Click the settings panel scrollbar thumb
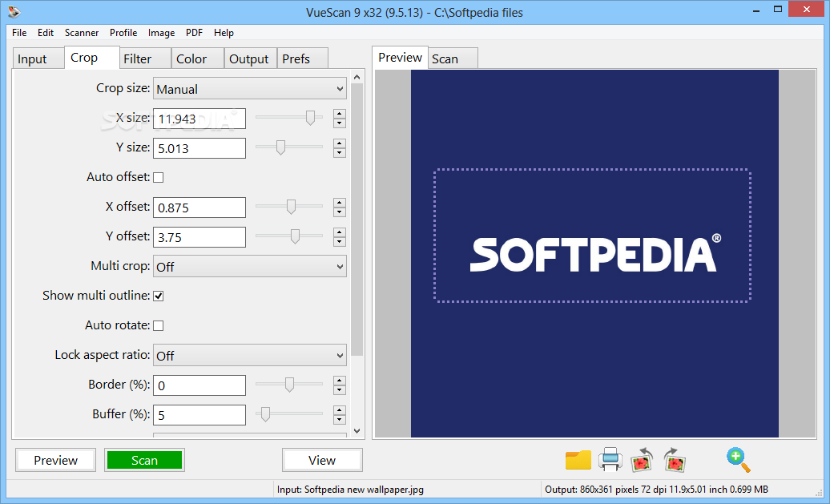Screen dimensions: 830x504 pyautogui.click(x=357, y=220)
